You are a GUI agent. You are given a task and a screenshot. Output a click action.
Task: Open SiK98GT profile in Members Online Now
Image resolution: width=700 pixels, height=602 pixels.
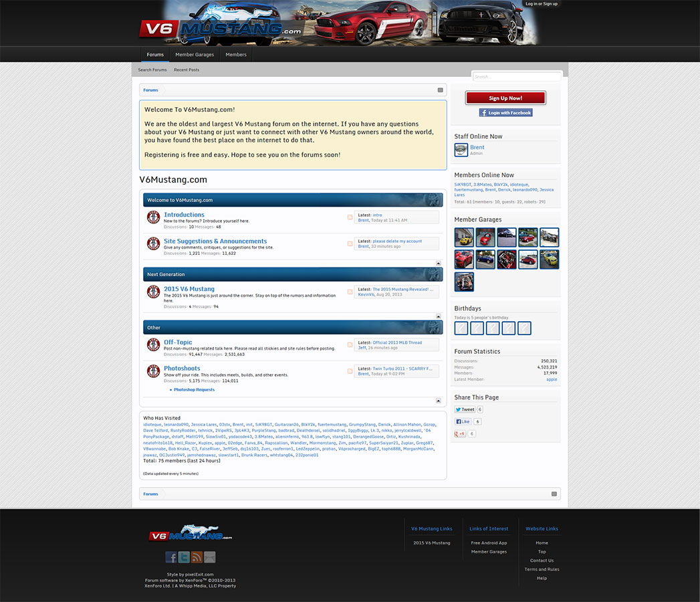(463, 185)
